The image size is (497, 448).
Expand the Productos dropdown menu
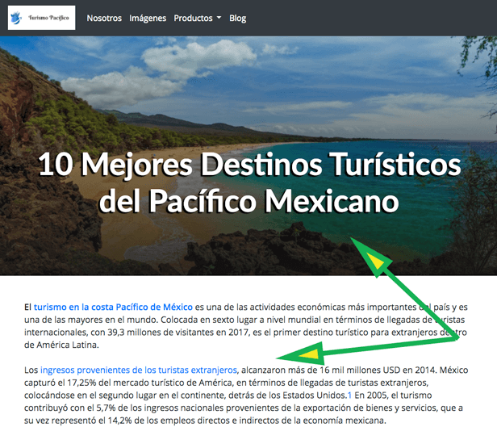(x=198, y=18)
